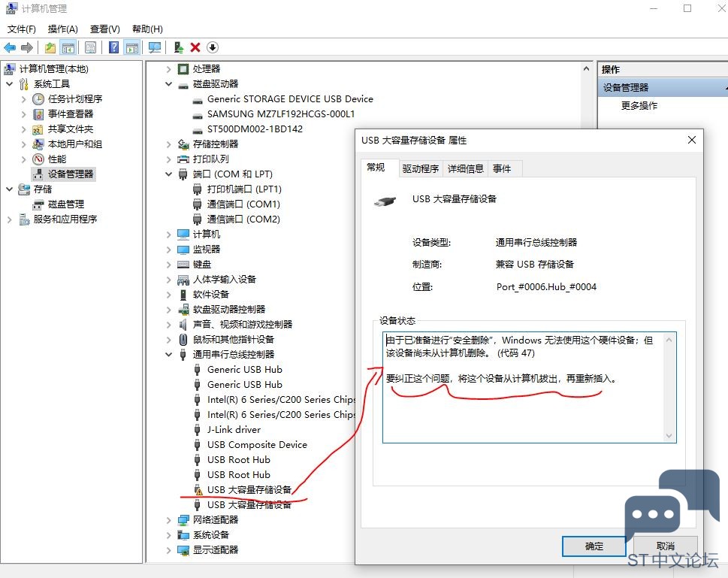The width and height of the screenshot is (728, 578).
Task: Select 性能 in the left tree
Action: (56, 159)
